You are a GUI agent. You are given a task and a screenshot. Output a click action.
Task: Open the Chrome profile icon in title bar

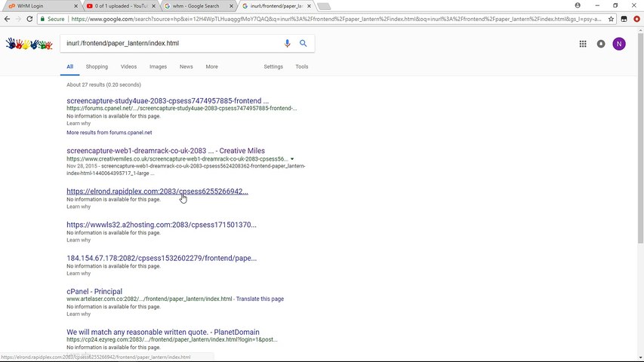click(578, 5)
